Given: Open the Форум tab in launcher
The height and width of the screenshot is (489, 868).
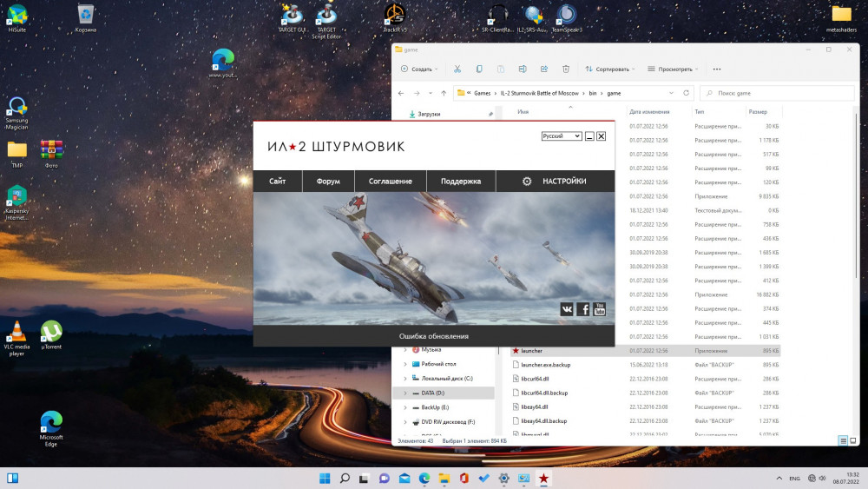Looking at the screenshot, I should pyautogui.click(x=328, y=181).
